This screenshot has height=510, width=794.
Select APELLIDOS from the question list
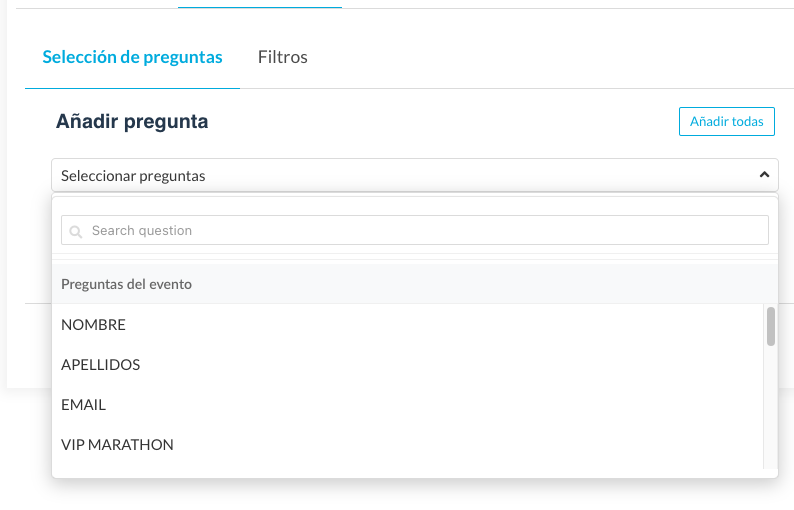pyautogui.click(x=101, y=365)
